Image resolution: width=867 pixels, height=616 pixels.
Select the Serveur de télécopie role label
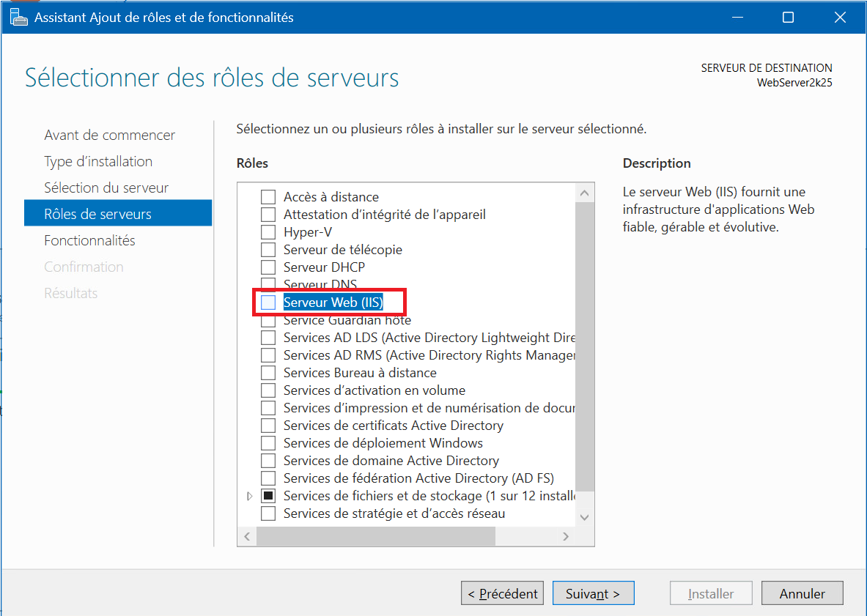342,250
